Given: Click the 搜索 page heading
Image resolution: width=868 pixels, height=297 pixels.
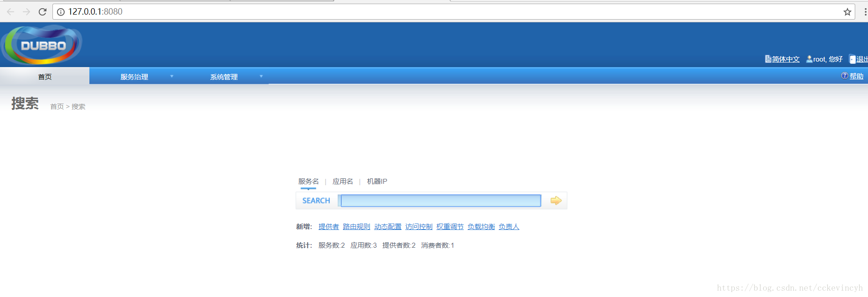Looking at the screenshot, I should (25, 104).
